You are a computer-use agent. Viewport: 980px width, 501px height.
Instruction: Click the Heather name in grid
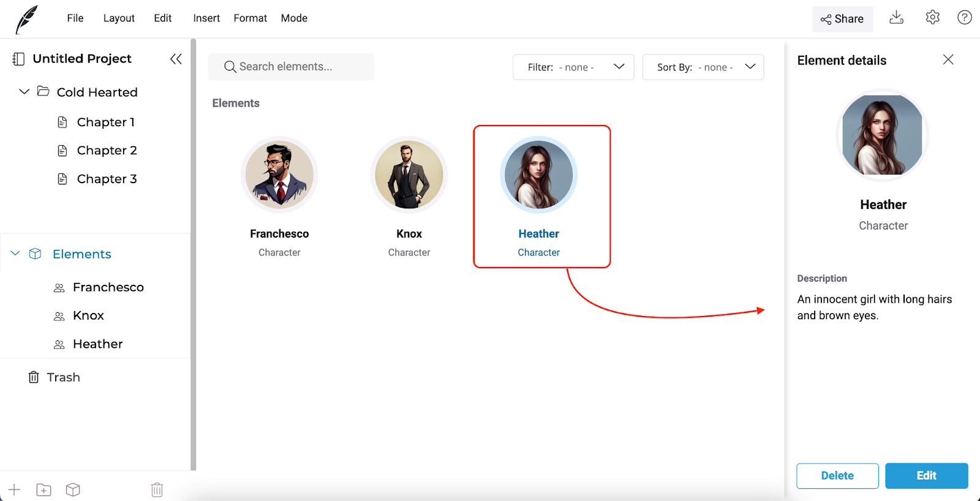pos(539,234)
